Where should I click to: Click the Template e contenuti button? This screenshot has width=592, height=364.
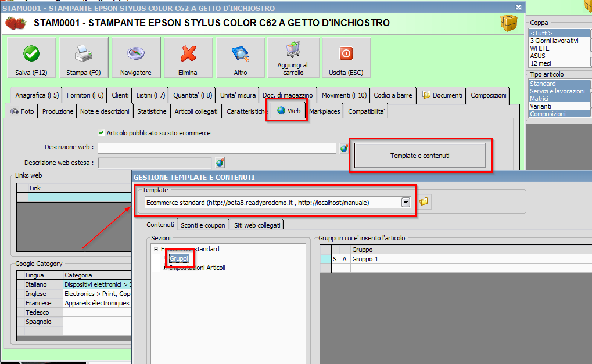[420, 156]
